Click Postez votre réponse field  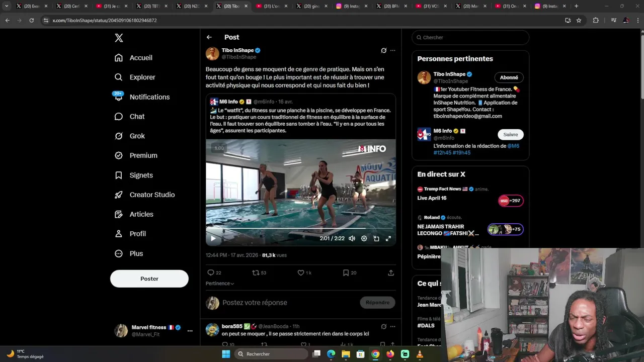[255, 303]
